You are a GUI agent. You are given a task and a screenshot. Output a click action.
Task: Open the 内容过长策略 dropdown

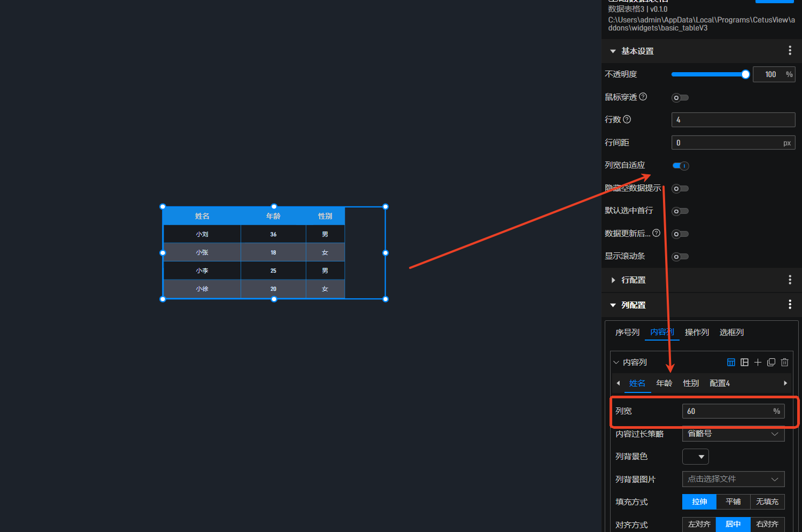click(733, 434)
